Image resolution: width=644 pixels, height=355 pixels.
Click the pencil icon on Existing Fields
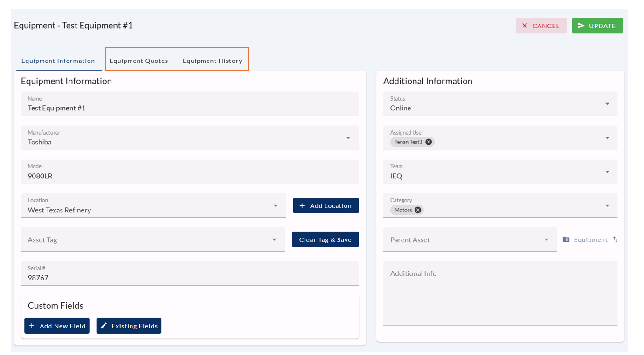[x=104, y=326]
